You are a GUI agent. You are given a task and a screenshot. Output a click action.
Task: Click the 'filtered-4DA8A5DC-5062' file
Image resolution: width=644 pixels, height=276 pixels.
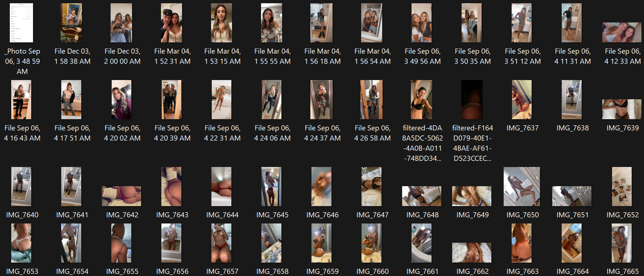[422, 100]
